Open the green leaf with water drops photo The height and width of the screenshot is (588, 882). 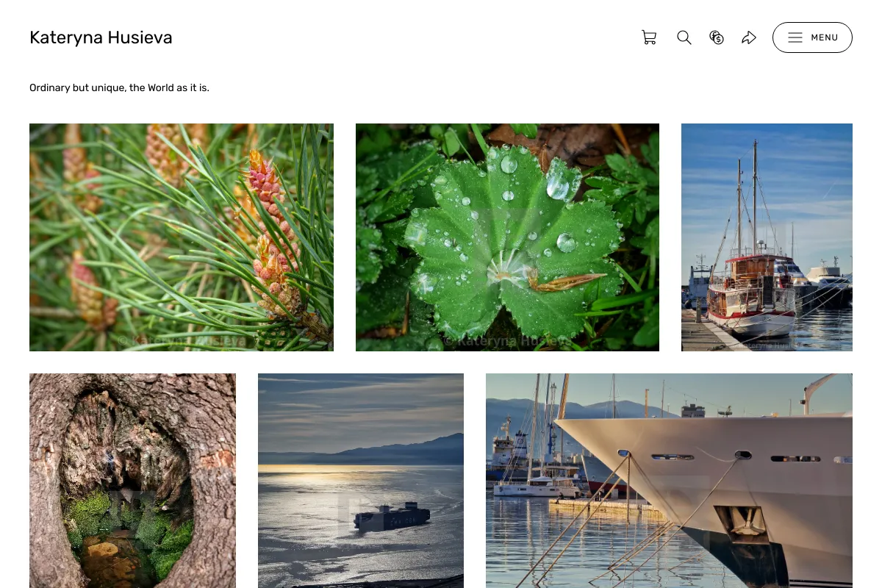507,237
